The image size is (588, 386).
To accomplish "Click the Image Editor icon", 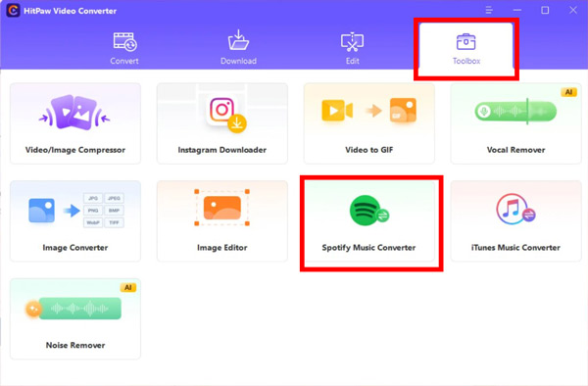I will (222, 208).
